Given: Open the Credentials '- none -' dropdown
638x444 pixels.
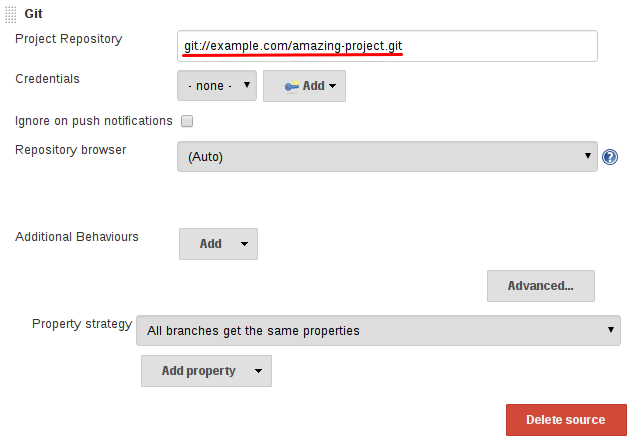Looking at the screenshot, I should pyautogui.click(x=217, y=86).
